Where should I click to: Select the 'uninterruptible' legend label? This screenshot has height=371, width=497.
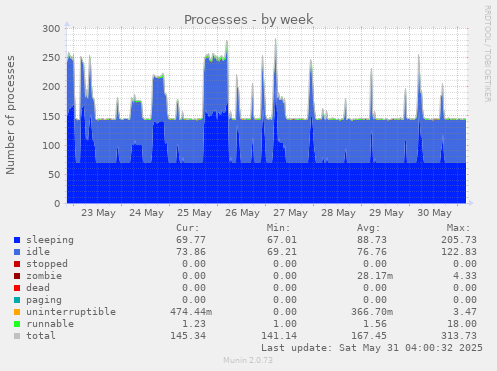71,312
